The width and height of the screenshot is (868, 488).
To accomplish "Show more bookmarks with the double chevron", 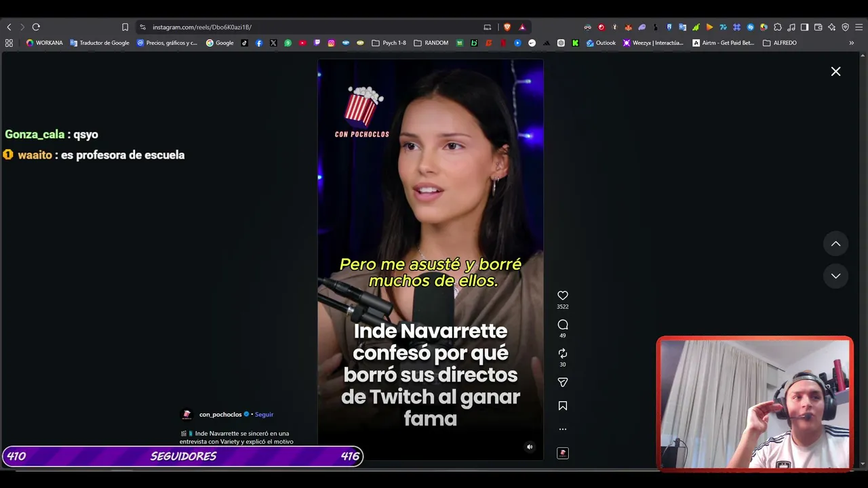I will 852,43.
